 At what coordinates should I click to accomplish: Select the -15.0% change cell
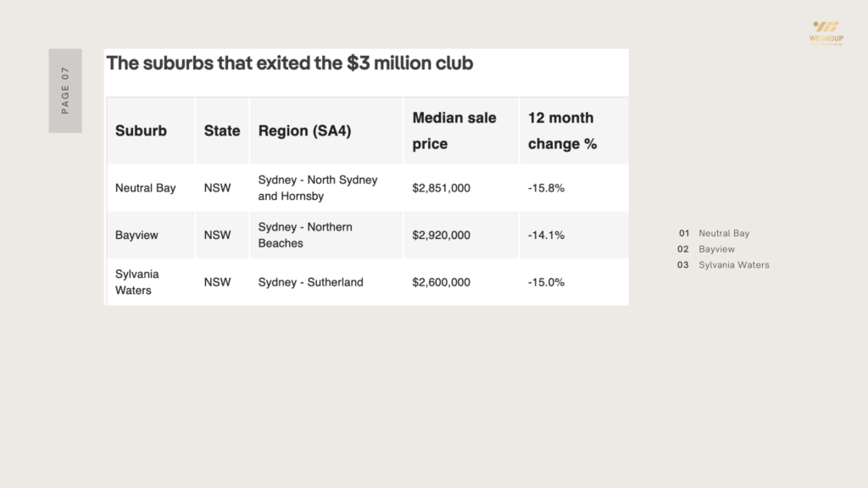coord(546,282)
